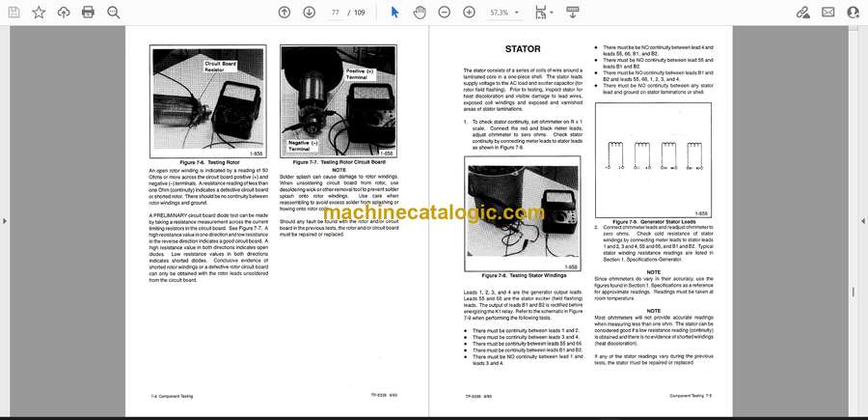Screen dimensions: 868x420
Task: Click the Figure 7-8 Testing Stator Windings photo
Action: (x=523, y=214)
